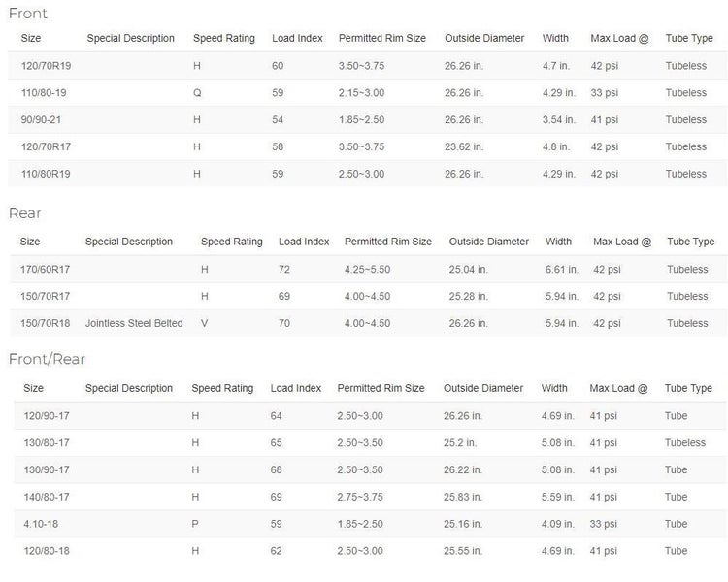The image size is (728, 582).
Task: Click the 130/80-17 size entry
Action: click(x=46, y=443)
